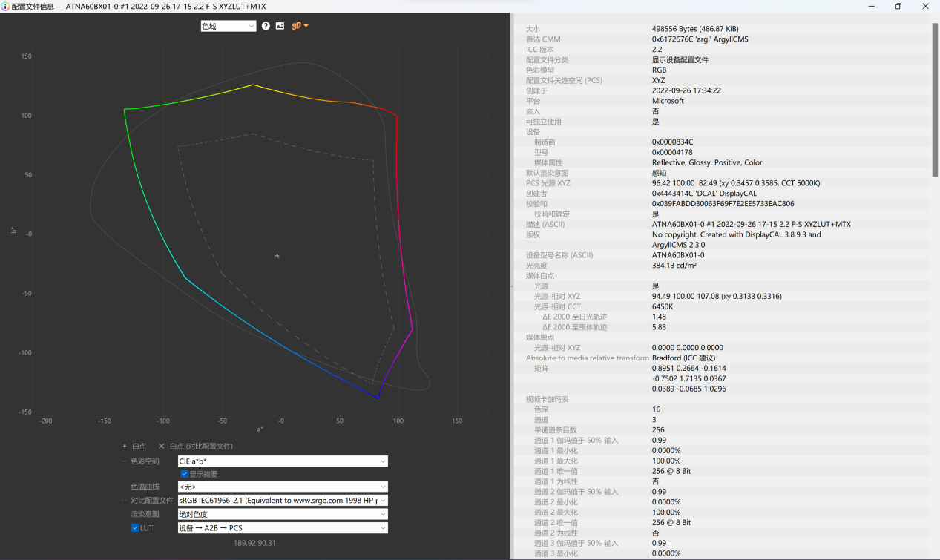
Task: Click the 189.92 90.31 coordinate readout
Action: tap(254, 543)
